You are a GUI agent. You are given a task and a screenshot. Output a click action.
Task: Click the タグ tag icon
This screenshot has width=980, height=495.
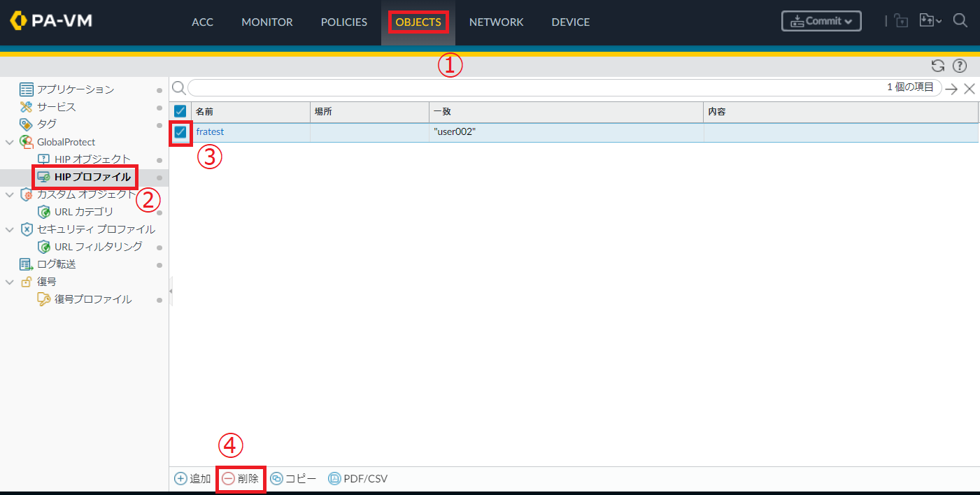(27, 124)
